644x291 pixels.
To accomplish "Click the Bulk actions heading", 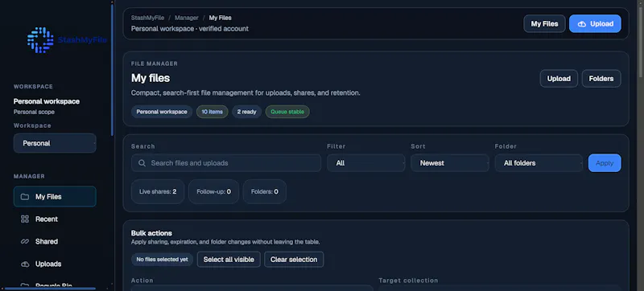I will pyautogui.click(x=151, y=233).
